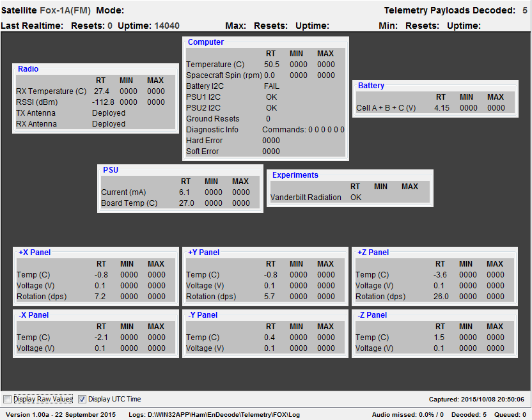Select the Radio panel title
Viewport: 532px width, 420px height.
coord(28,69)
